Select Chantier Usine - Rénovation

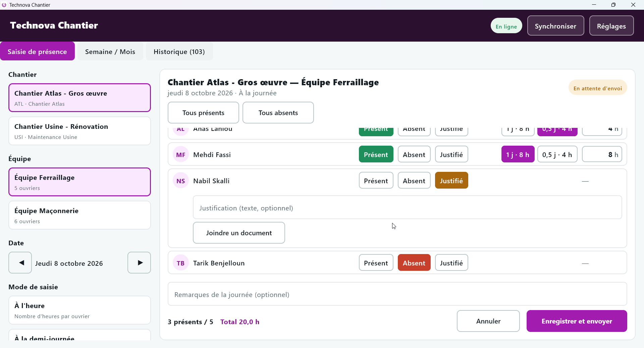(x=79, y=131)
